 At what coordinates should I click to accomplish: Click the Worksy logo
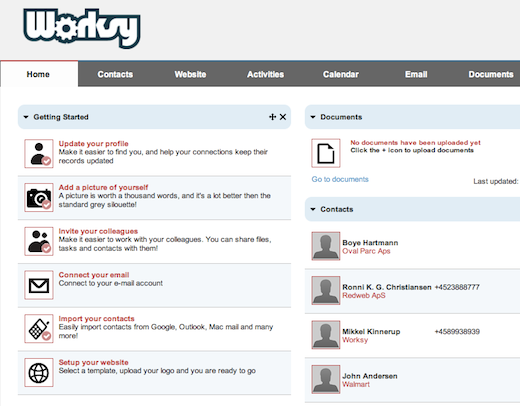pos(82,28)
